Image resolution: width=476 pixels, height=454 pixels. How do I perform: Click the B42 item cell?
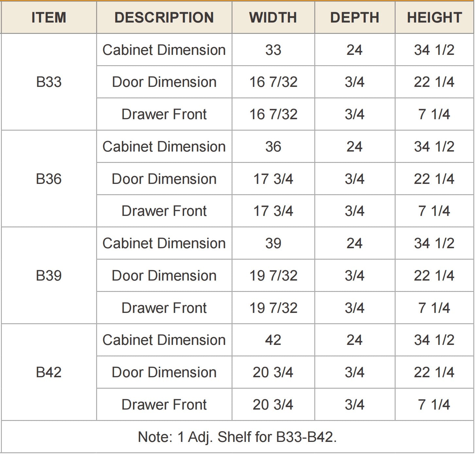pyautogui.click(x=49, y=372)
